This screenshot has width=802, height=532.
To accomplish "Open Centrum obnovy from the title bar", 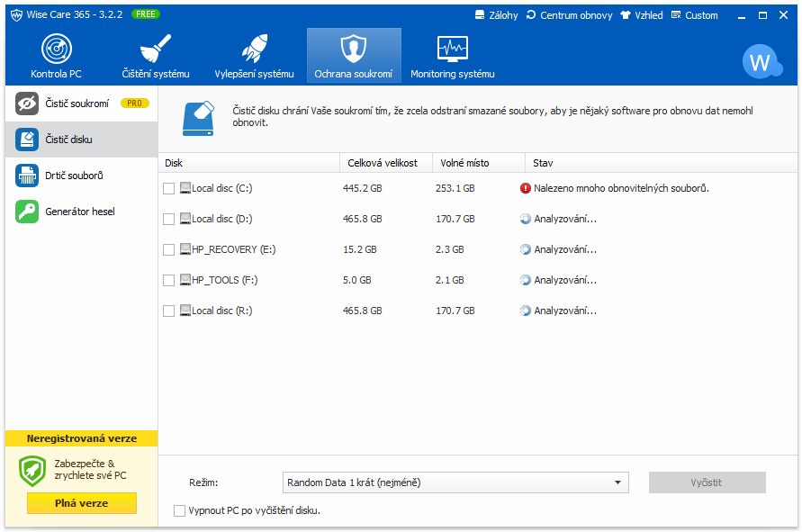I will coord(569,14).
